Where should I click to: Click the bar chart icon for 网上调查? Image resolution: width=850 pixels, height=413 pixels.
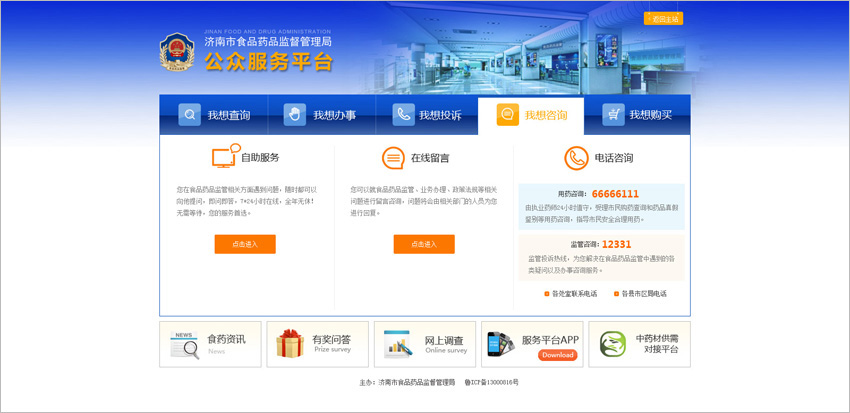398,345
